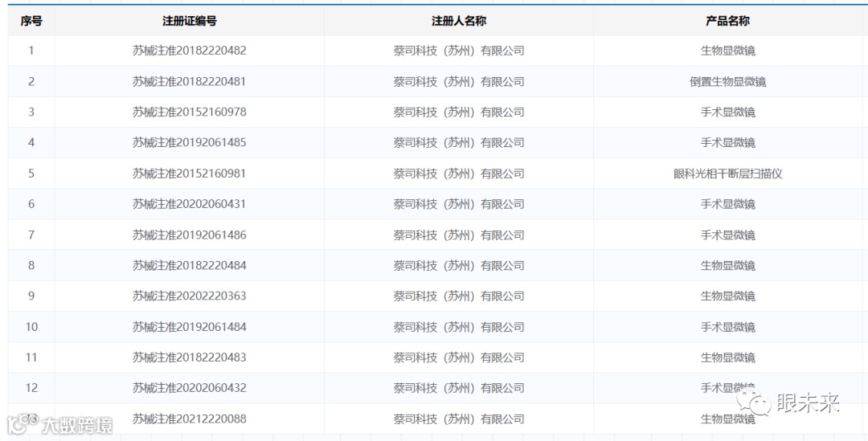Select registration number 苏械注准20212220088

(190, 419)
